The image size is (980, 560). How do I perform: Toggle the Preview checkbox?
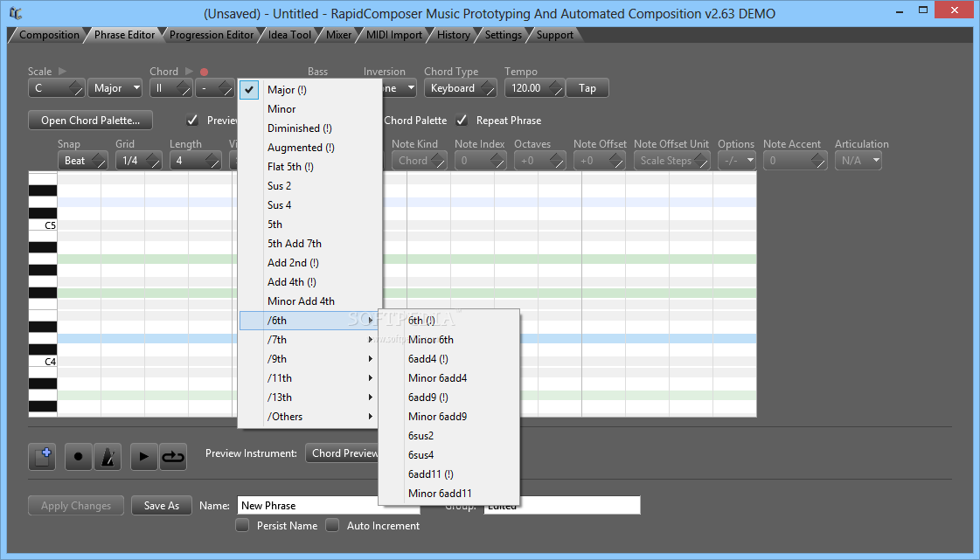[192, 120]
